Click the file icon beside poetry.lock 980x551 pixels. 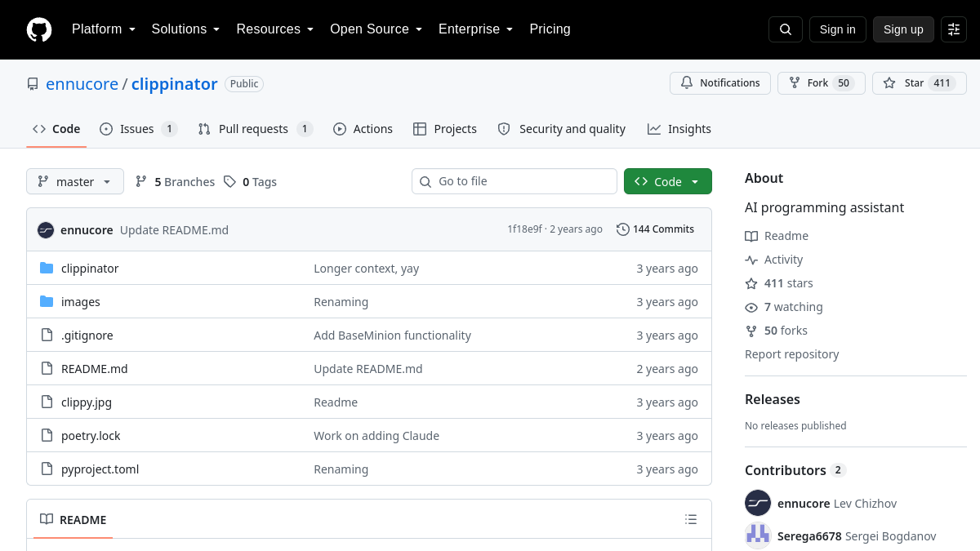47,436
